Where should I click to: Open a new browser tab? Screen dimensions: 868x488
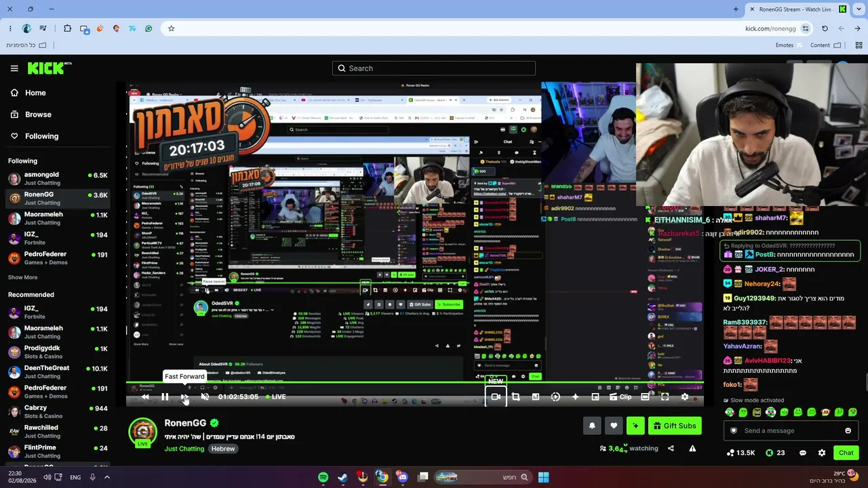tap(736, 9)
